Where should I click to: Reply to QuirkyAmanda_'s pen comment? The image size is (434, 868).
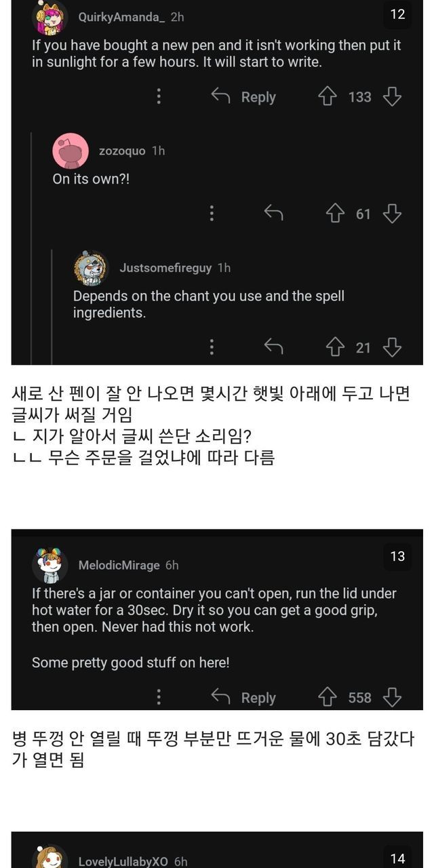point(244,97)
